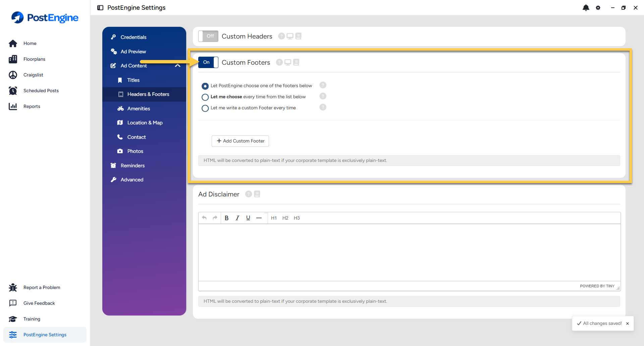Select the Headers & Footers settings page
Image resolution: width=644 pixels, height=346 pixels.
pos(144,94)
